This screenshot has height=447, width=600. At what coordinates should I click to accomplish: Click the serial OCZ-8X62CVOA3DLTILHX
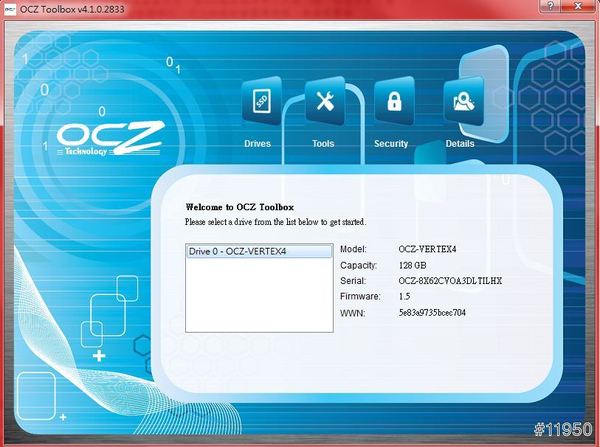450,281
